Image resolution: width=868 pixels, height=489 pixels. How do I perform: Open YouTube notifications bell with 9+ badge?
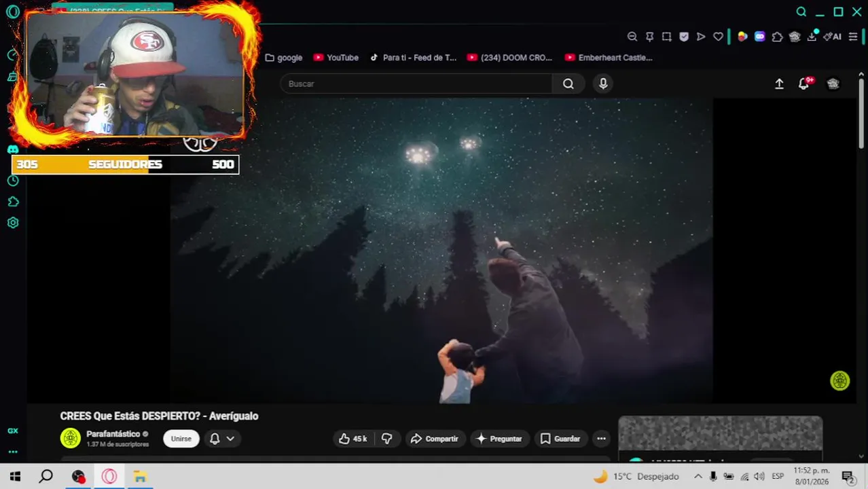click(804, 84)
